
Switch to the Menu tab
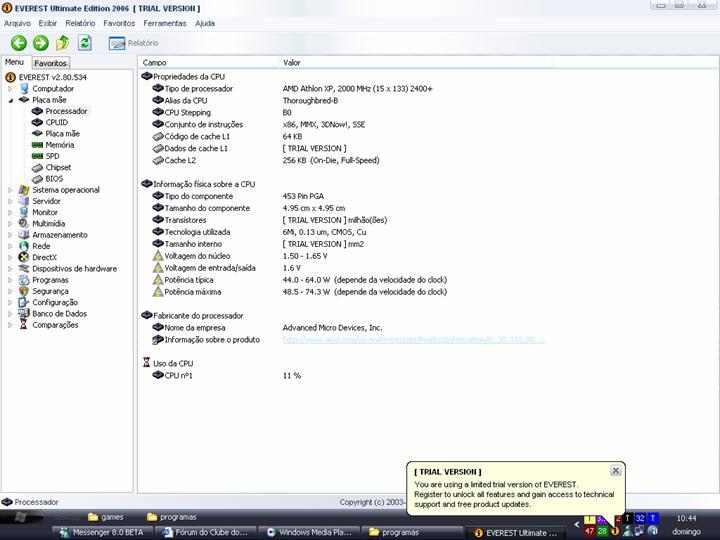coord(14,62)
